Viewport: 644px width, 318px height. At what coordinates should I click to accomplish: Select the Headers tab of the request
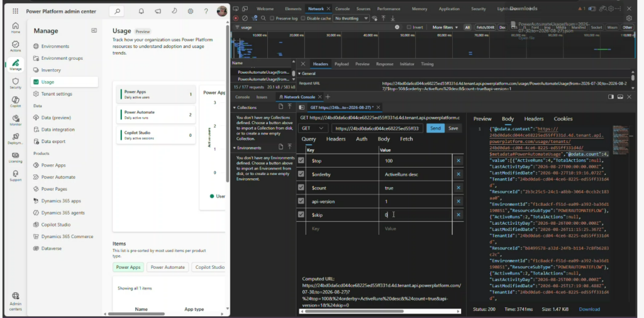[x=321, y=64]
